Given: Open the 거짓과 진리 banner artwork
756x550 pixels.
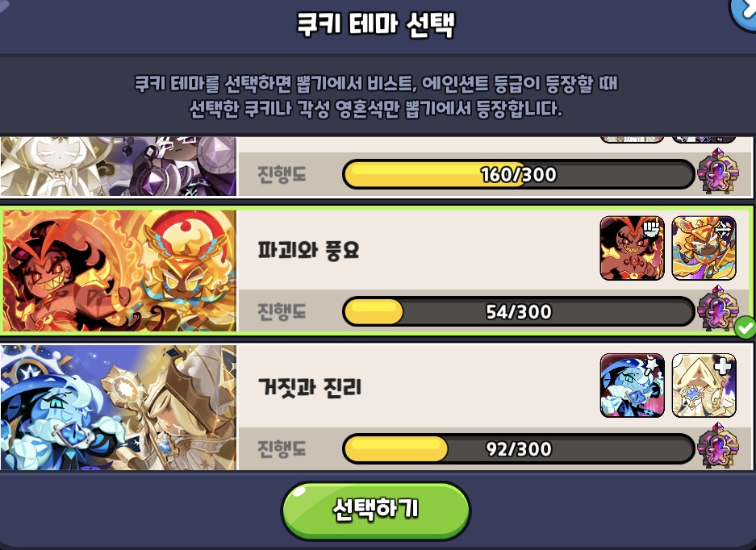Looking at the screenshot, I should coord(119,407).
